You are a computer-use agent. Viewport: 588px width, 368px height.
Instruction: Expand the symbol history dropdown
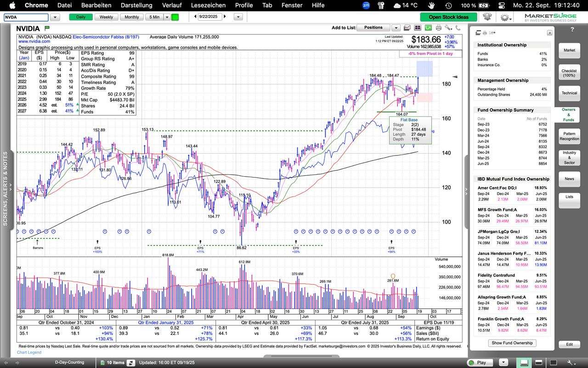coord(55,17)
